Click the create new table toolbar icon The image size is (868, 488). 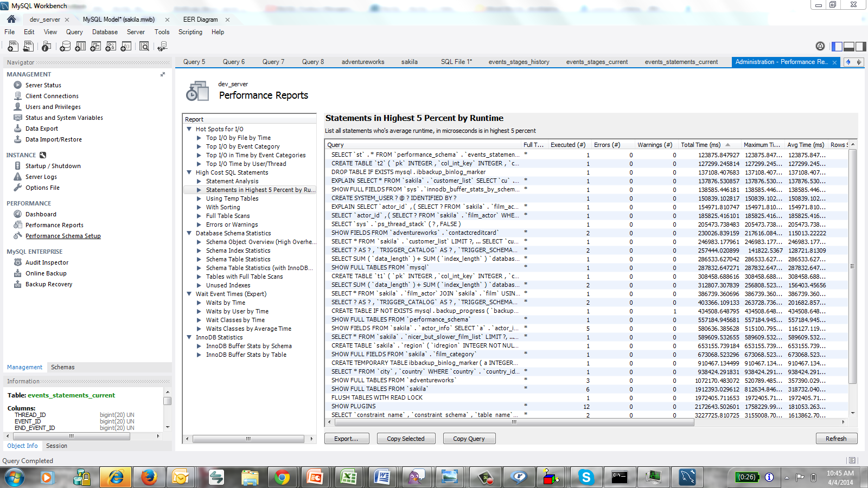[x=80, y=46]
